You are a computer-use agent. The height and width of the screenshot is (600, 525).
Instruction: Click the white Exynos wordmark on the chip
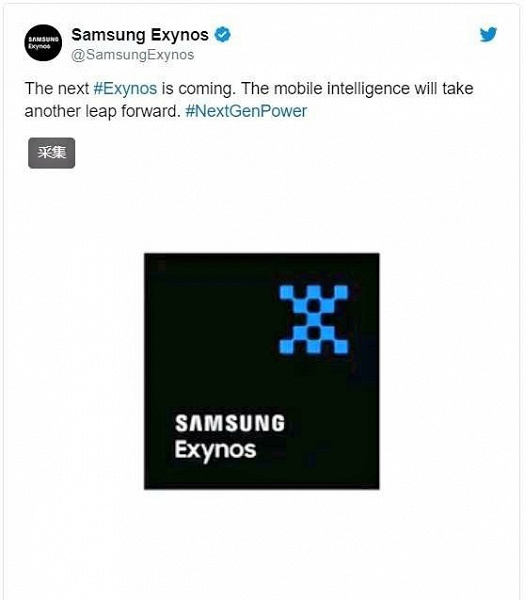click(x=215, y=451)
